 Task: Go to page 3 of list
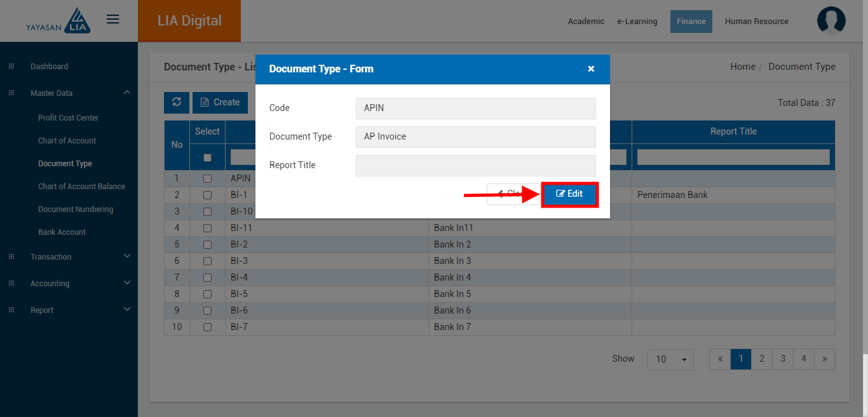pyautogui.click(x=782, y=359)
